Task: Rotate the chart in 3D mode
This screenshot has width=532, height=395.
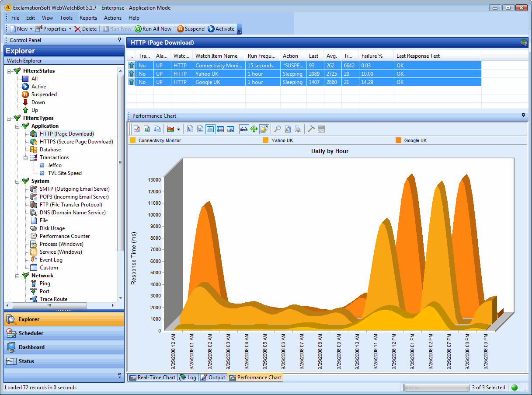Action: click(x=263, y=129)
